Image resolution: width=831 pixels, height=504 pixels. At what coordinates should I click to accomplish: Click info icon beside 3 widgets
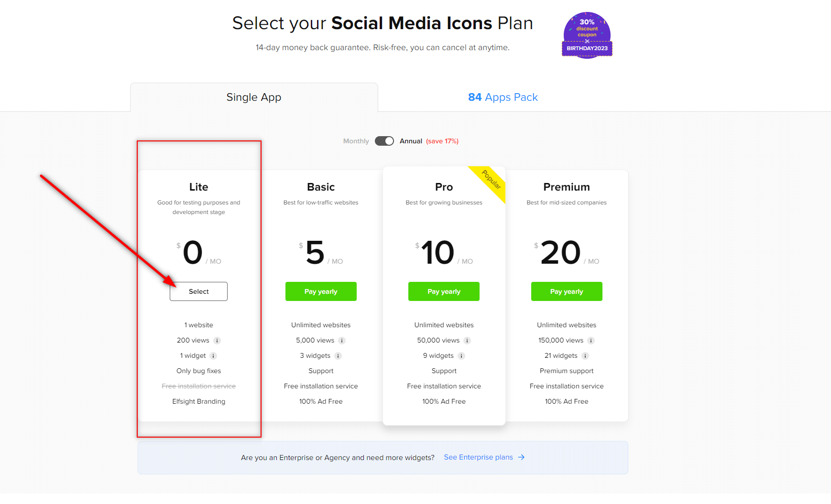coord(338,356)
